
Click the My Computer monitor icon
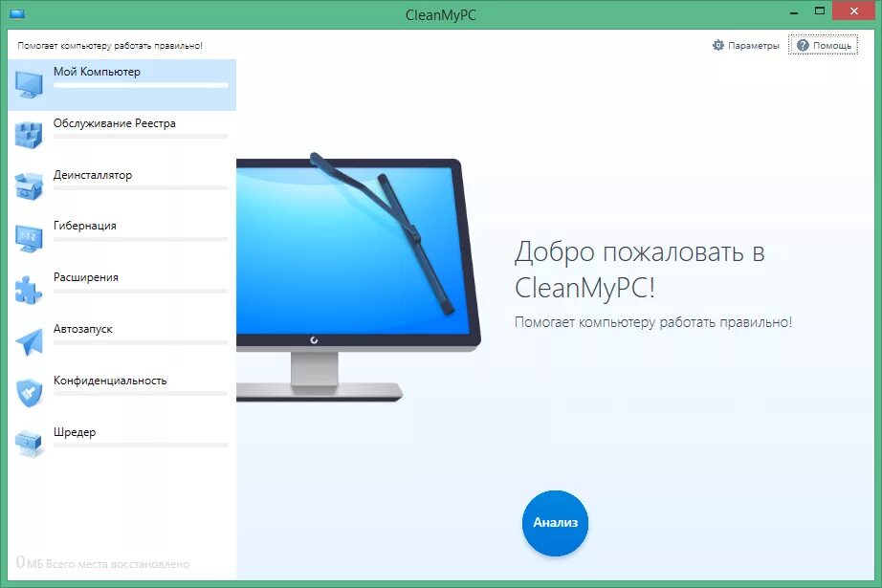pyautogui.click(x=29, y=85)
